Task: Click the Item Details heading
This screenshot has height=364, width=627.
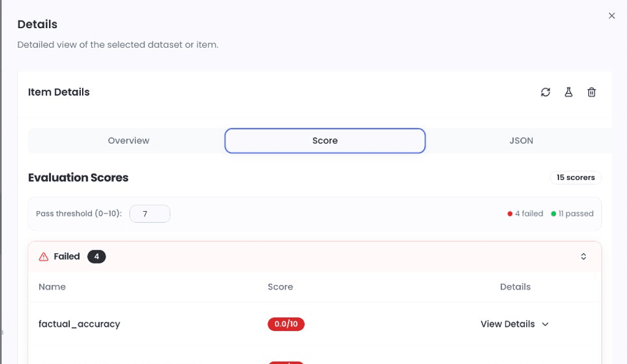Action: coord(59,92)
